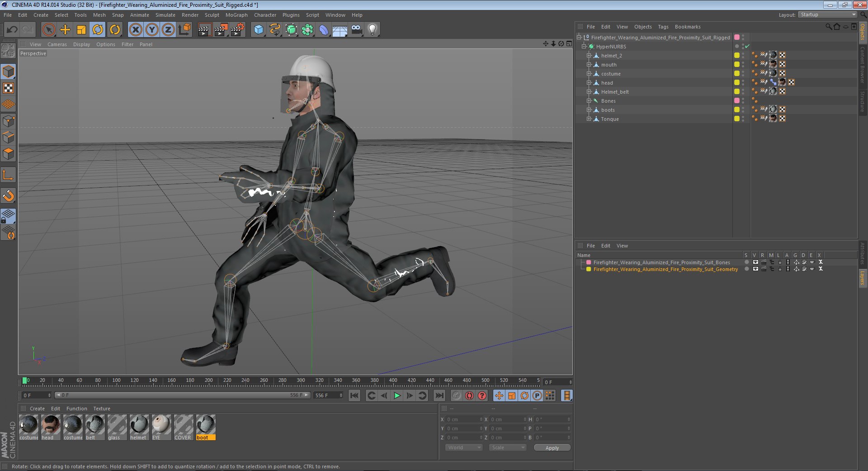This screenshot has height=471, width=868.
Task: Click the Apply coordinates button
Action: pos(552,447)
